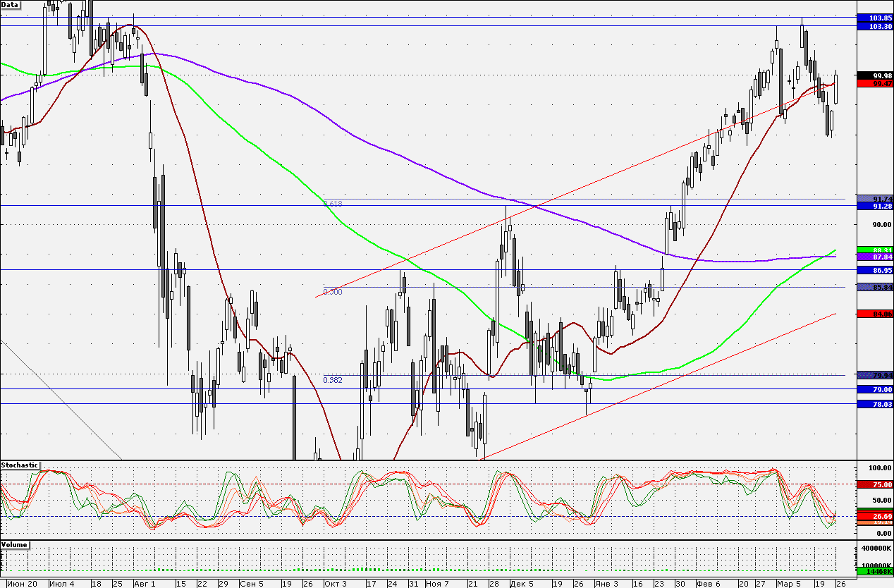Viewport: 894px width, 588px height.
Task: Click the Volume panel title label
Action: pyautogui.click(x=13, y=546)
